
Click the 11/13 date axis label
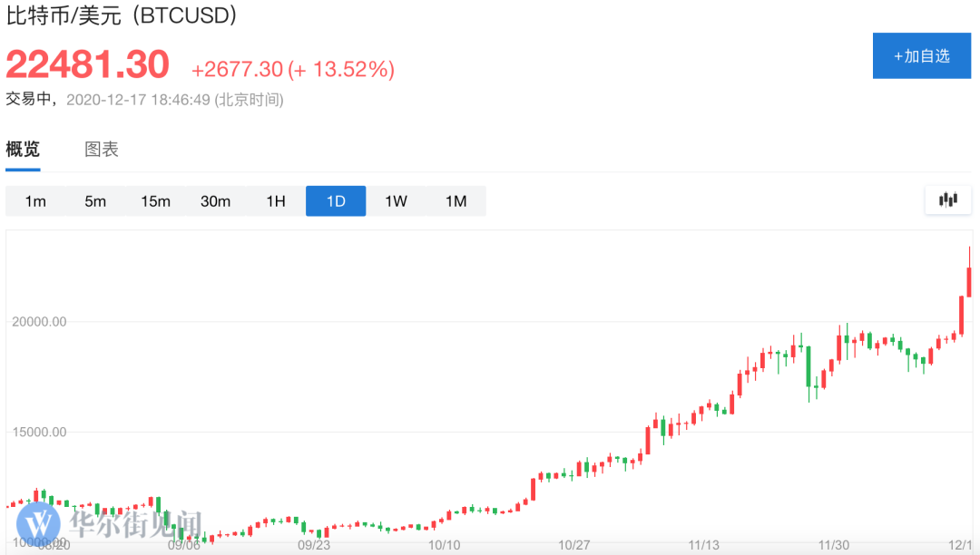click(x=704, y=545)
